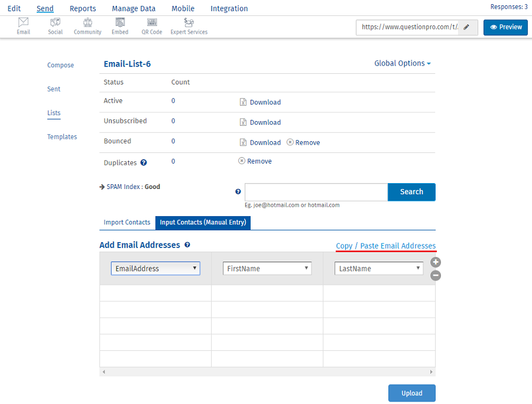Select the Expert Services icon
The height and width of the screenshot is (404, 532).
point(189,24)
